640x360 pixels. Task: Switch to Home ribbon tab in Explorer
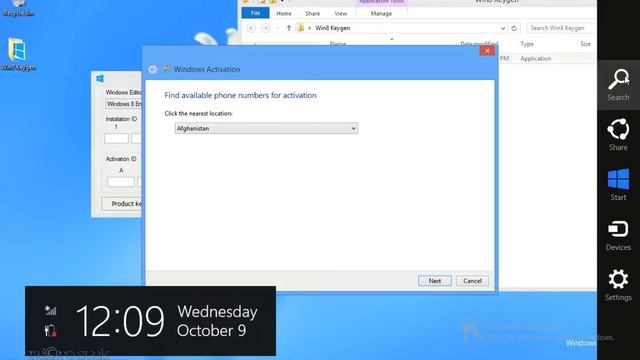(284, 13)
